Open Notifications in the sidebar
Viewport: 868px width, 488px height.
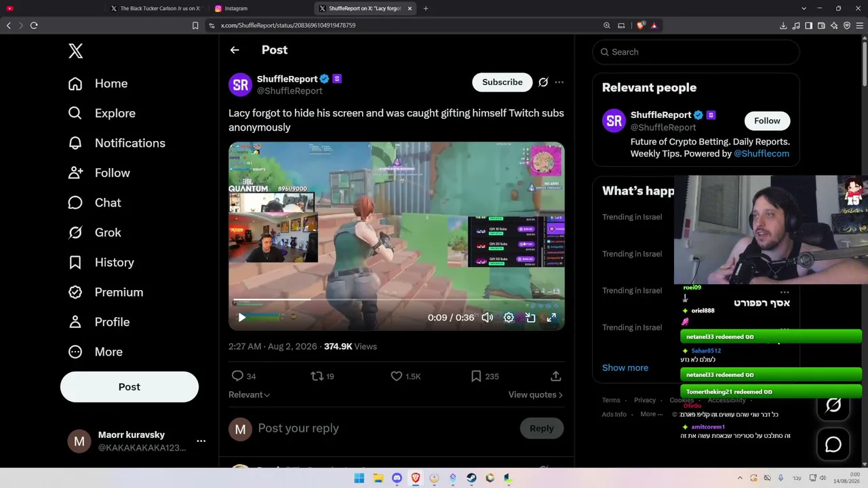(x=117, y=143)
